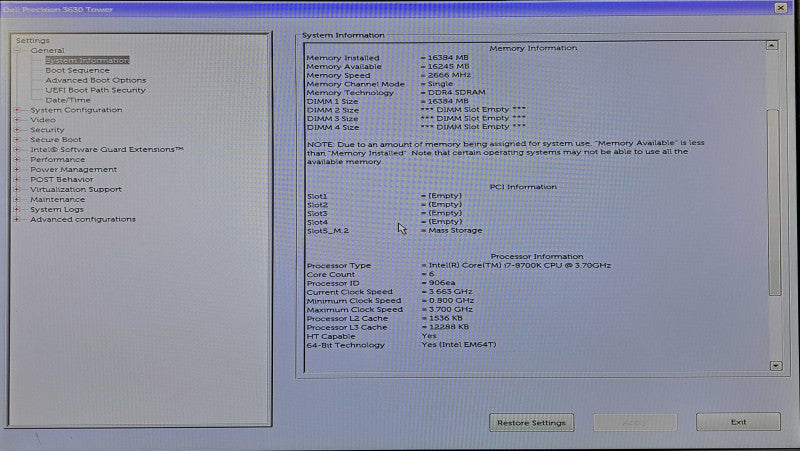Expand the System Logs node
The height and width of the screenshot is (451, 800).
click(17, 209)
